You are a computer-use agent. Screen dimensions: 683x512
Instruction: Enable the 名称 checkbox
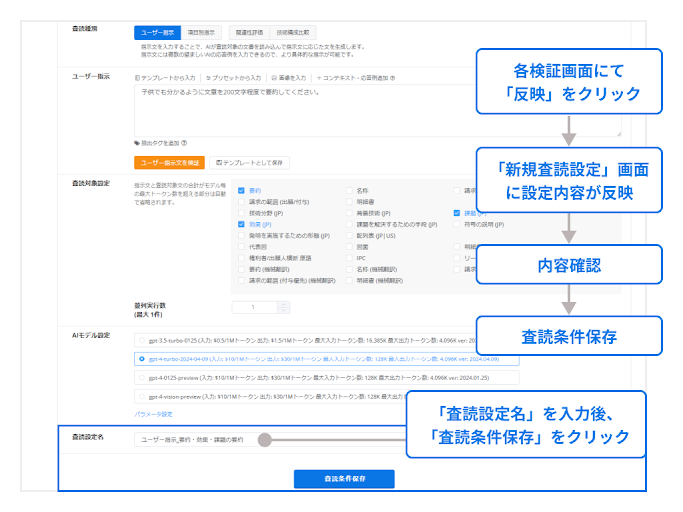click(x=349, y=190)
